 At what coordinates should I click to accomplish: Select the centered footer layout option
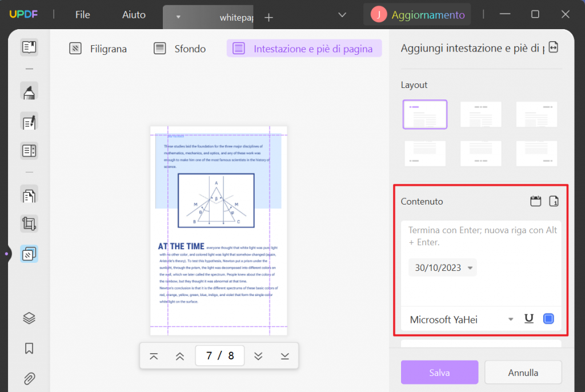[x=480, y=153]
